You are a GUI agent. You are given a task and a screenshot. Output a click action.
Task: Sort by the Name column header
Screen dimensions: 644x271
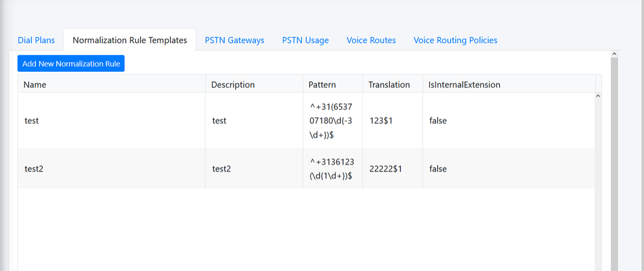coord(35,85)
